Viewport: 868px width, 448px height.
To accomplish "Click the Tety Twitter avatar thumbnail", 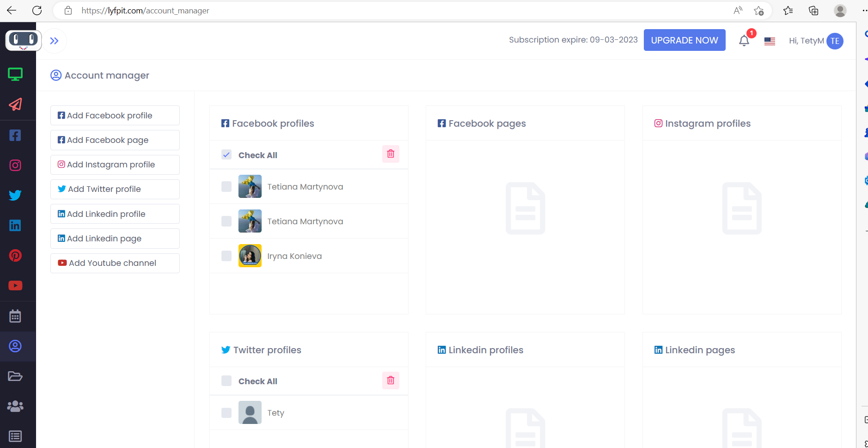I will click(x=250, y=412).
